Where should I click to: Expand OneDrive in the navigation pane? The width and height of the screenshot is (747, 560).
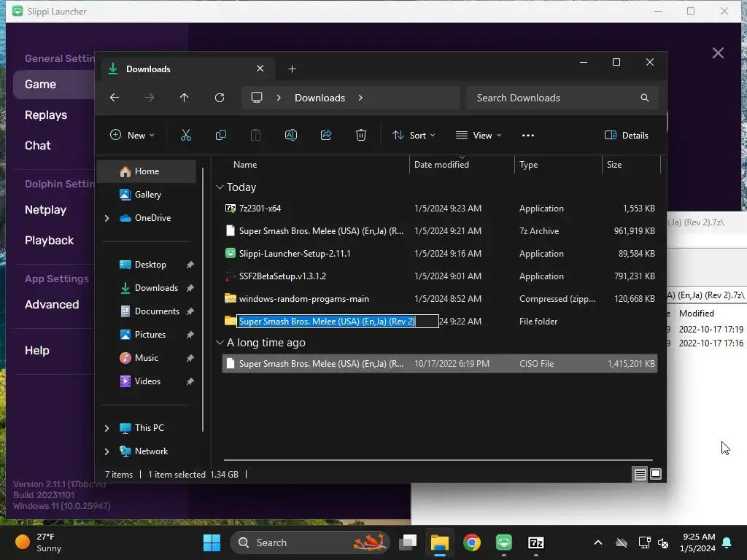pyautogui.click(x=107, y=218)
